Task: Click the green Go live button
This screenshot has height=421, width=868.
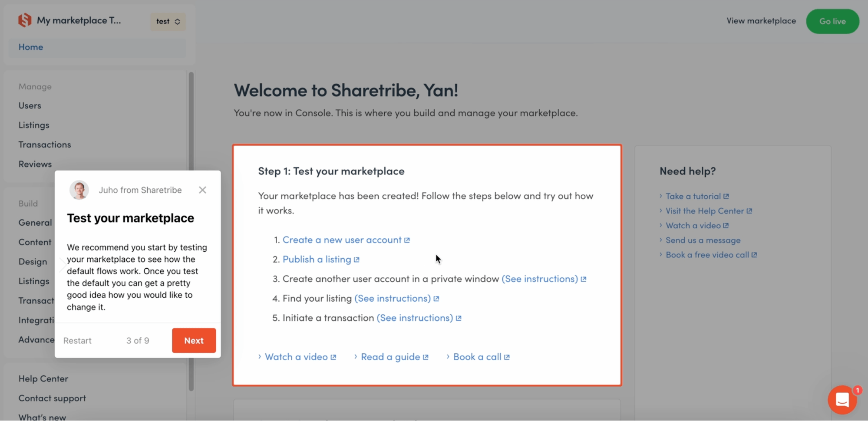Action: click(832, 21)
